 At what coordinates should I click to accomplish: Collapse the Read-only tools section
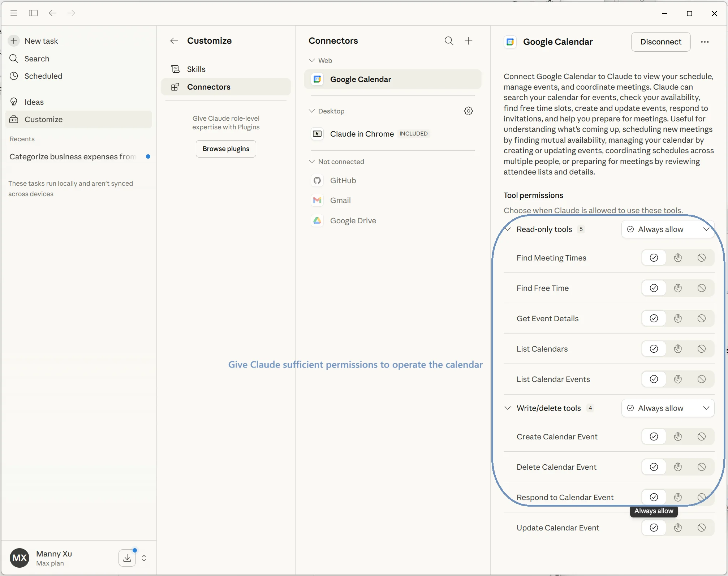pos(508,229)
